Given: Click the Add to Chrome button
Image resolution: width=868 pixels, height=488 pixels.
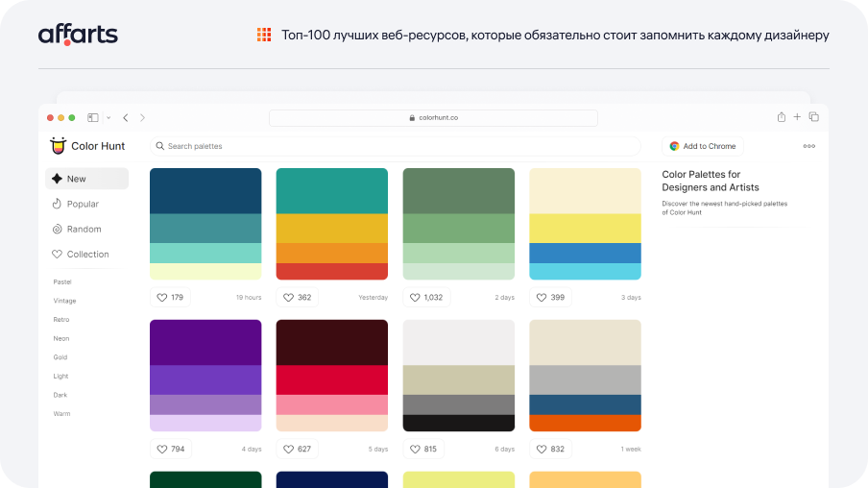Looking at the screenshot, I should click(703, 146).
